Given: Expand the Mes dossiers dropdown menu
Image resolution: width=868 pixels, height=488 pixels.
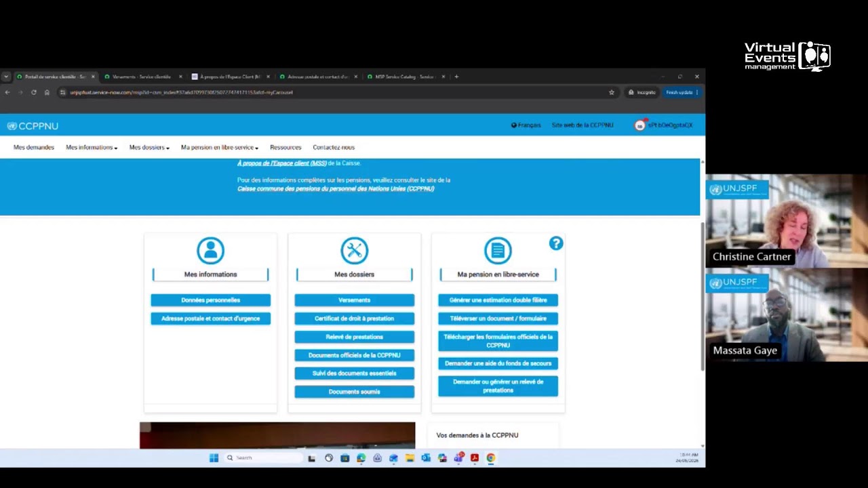Looking at the screenshot, I should (149, 147).
